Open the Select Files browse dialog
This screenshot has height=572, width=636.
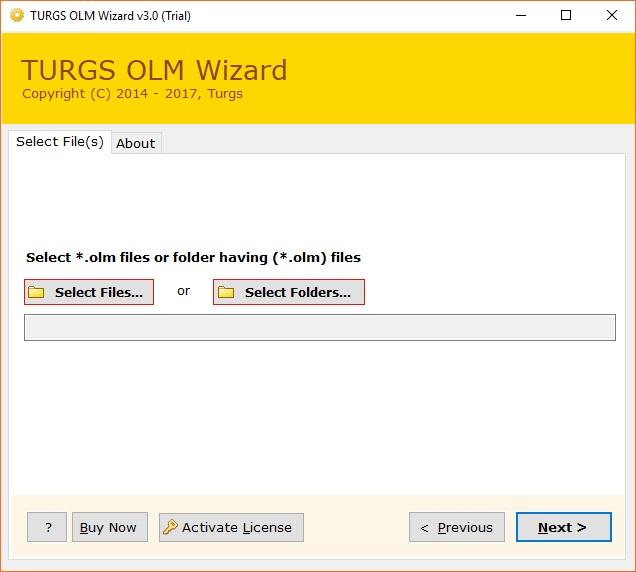pyautogui.click(x=89, y=292)
